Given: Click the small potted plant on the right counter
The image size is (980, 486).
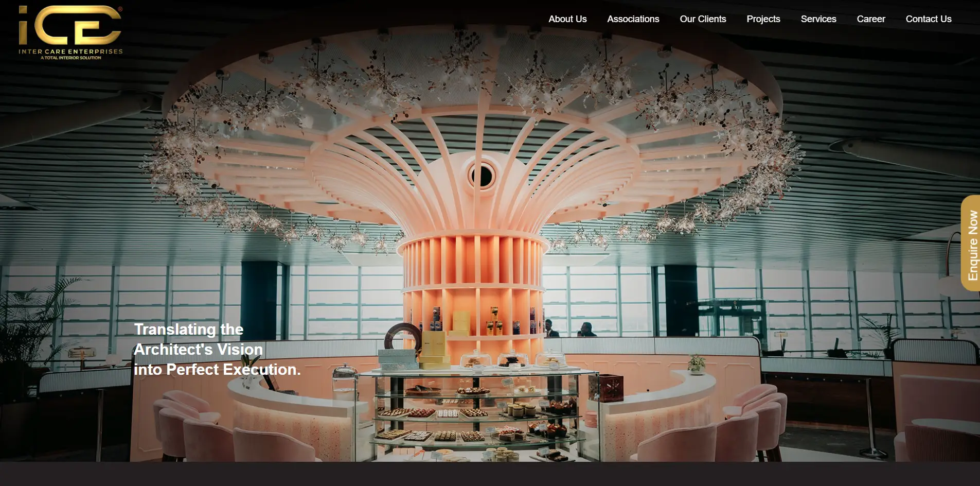Looking at the screenshot, I should 697,363.
